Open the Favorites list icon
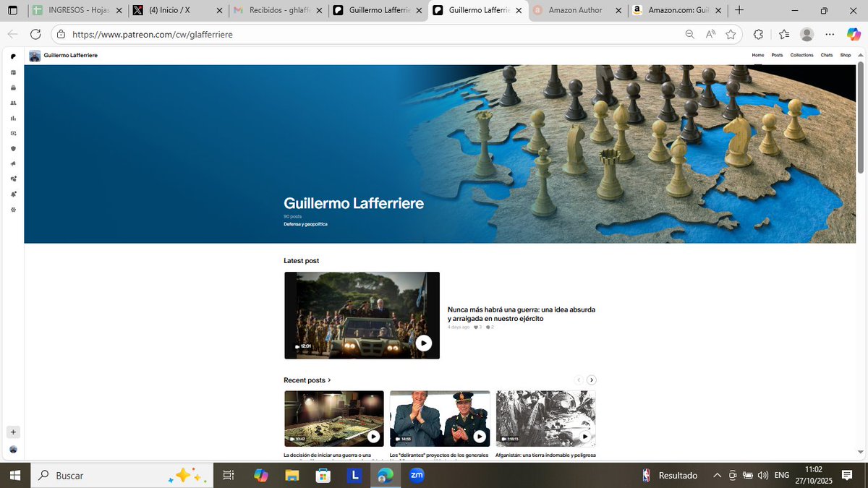The image size is (868, 488). point(785,34)
